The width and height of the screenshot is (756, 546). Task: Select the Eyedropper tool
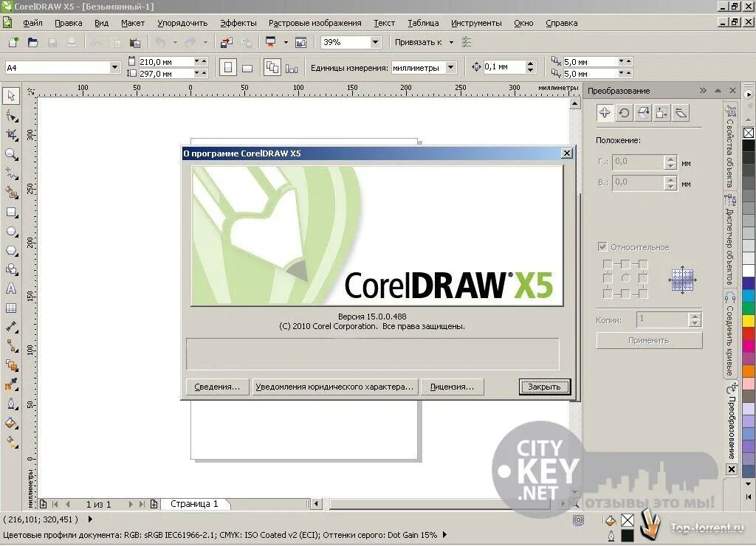point(12,384)
